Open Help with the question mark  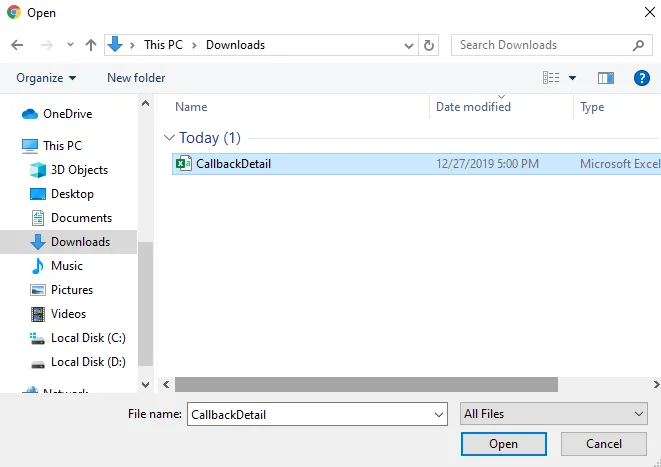coord(642,78)
